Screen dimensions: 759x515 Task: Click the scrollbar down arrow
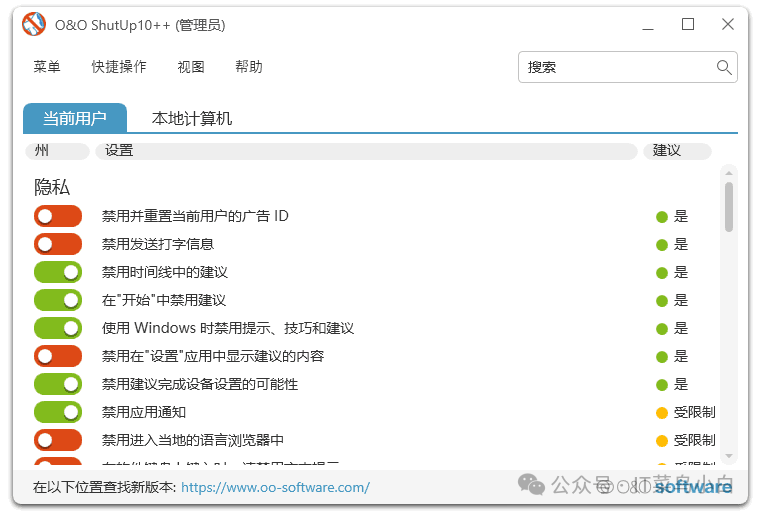coord(729,456)
